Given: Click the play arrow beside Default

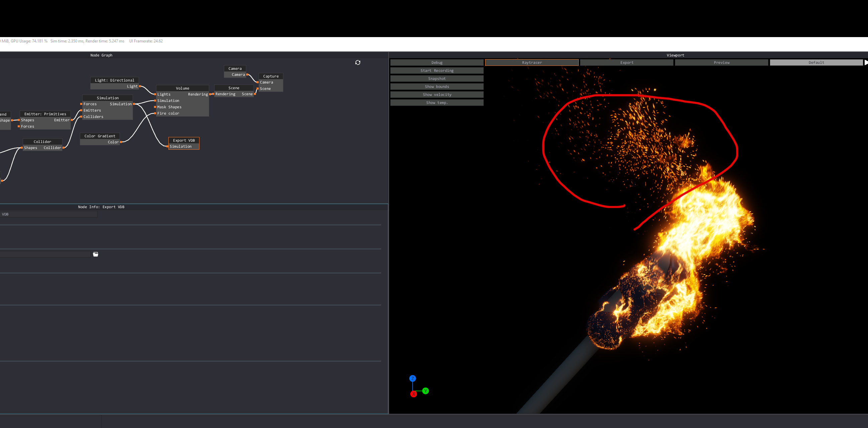Looking at the screenshot, I should [x=866, y=62].
